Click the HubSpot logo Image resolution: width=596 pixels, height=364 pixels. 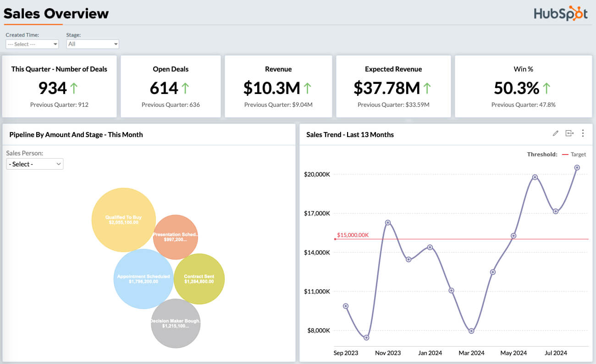click(x=560, y=14)
